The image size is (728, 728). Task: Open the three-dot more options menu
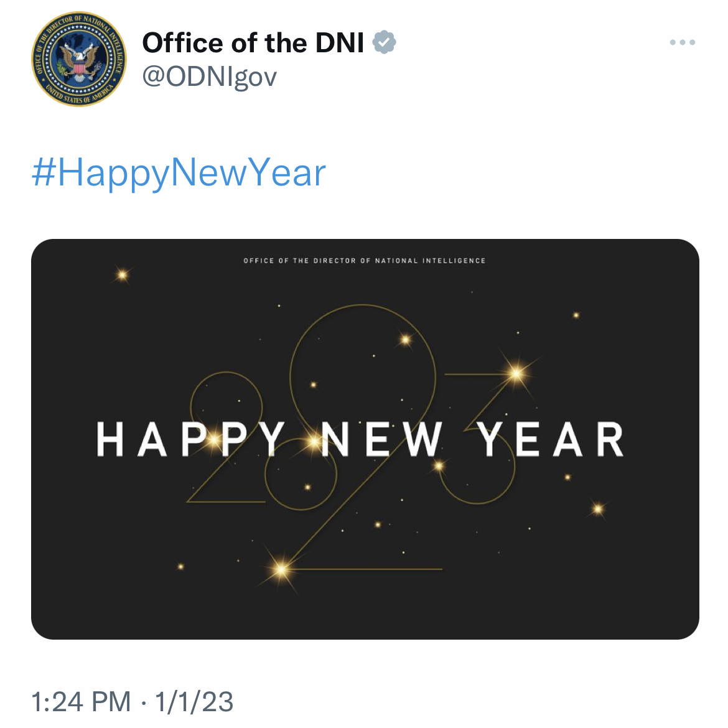[682, 43]
